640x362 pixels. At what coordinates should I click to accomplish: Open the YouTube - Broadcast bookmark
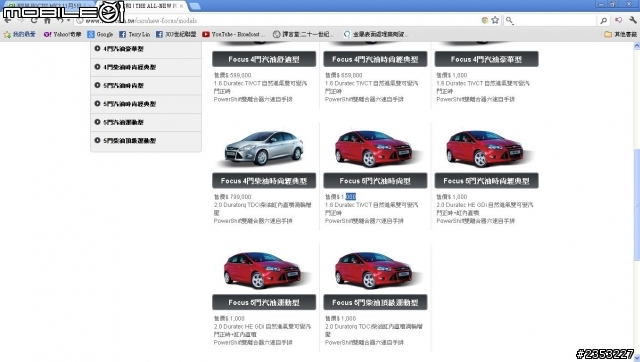(233, 34)
